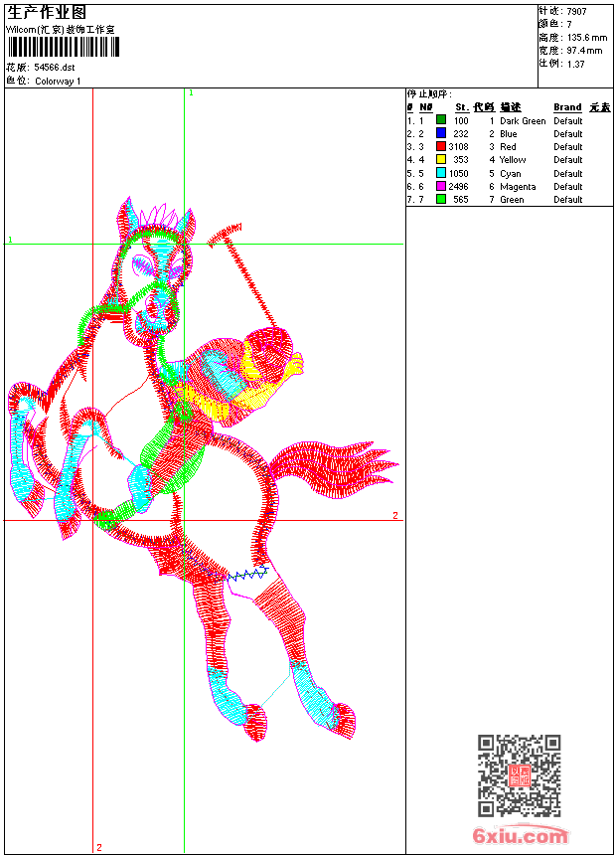Click the 'Dark Green' description text

click(x=523, y=121)
